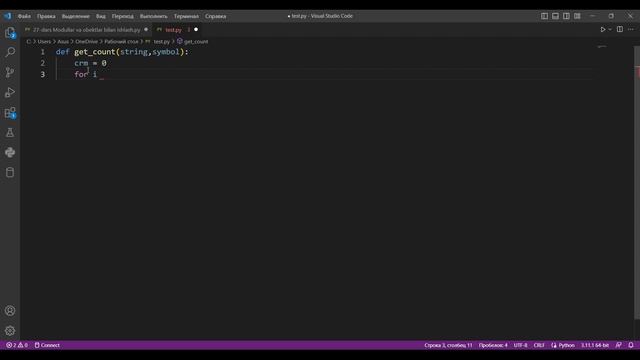Close the 27-dars tab unsaved dot
Viewport: 640px width, 360px height.
pos(146,30)
